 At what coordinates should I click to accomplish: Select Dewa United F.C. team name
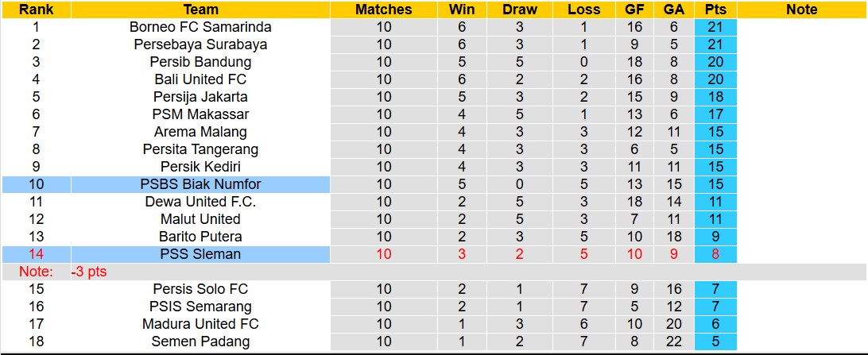200,202
